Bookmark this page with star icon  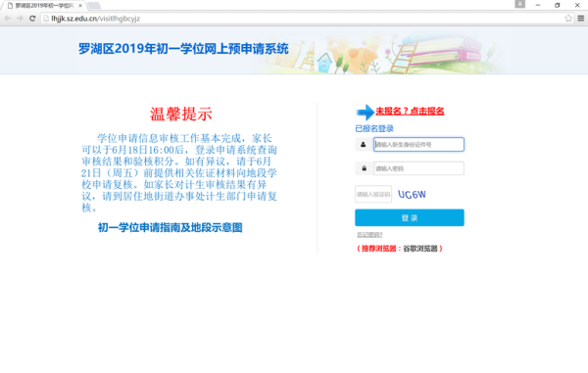point(568,18)
